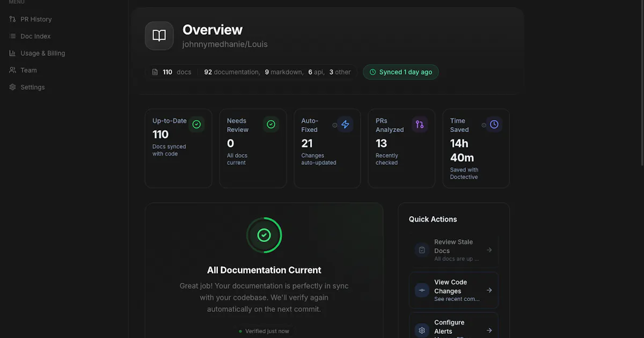Click the Team people icon
Viewport: 644px width, 338px height.
click(12, 70)
